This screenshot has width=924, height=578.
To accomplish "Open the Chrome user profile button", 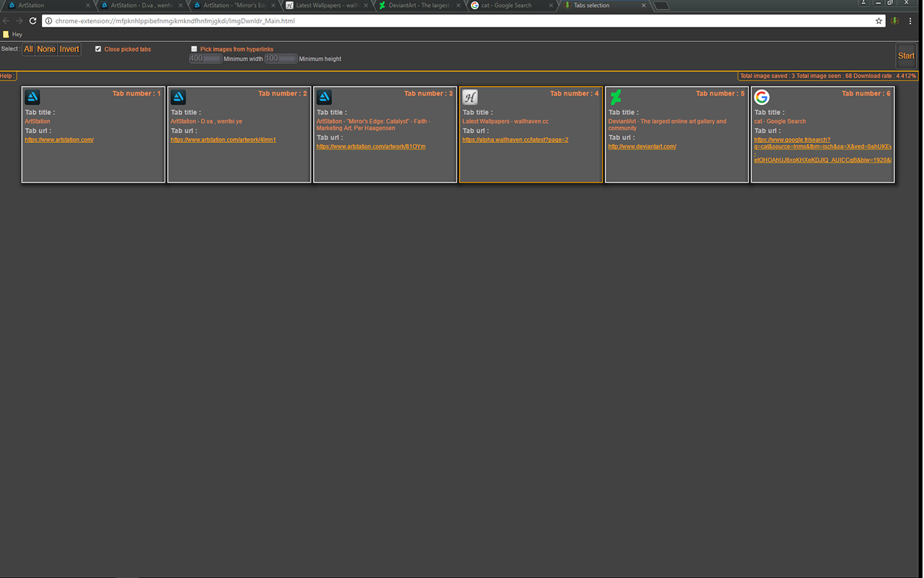I will pos(863,3).
